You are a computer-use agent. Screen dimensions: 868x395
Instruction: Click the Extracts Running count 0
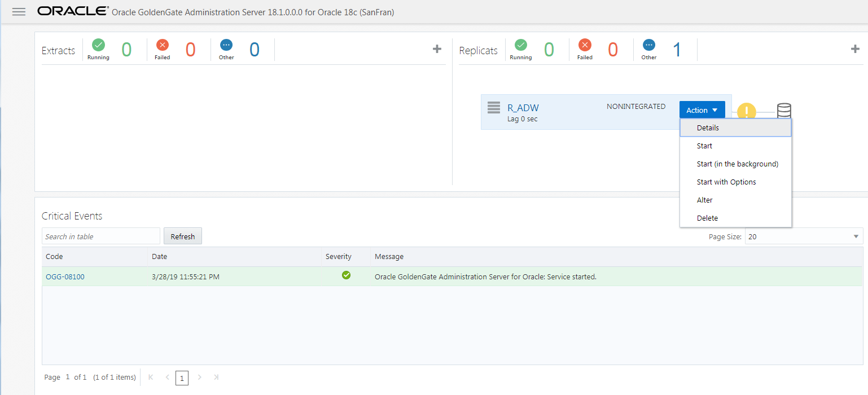click(126, 50)
